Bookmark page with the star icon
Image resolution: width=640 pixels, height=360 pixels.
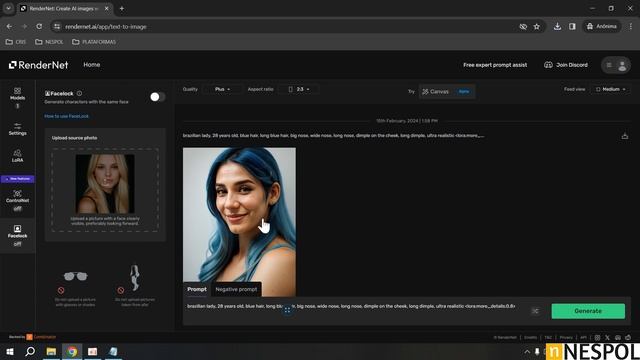[x=536, y=27]
